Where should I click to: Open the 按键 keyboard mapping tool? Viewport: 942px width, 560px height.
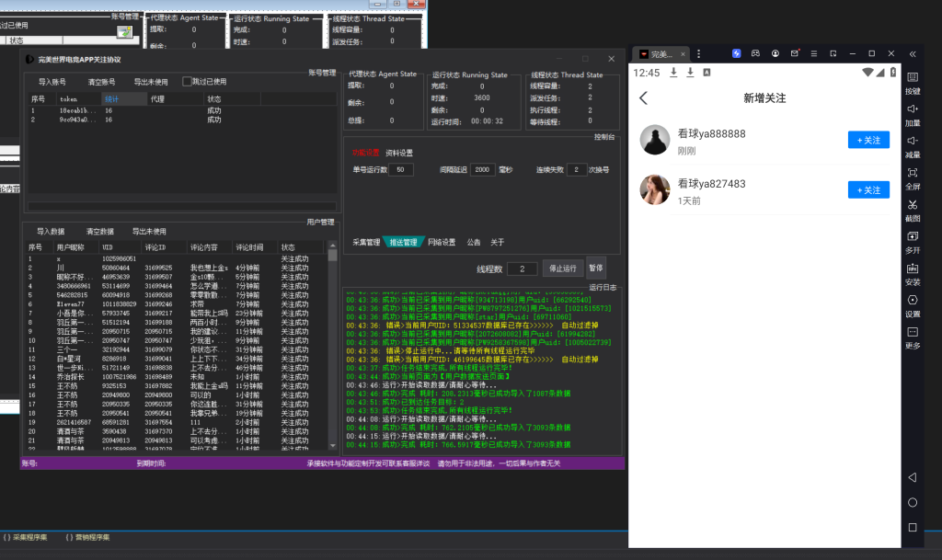pyautogui.click(x=913, y=81)
